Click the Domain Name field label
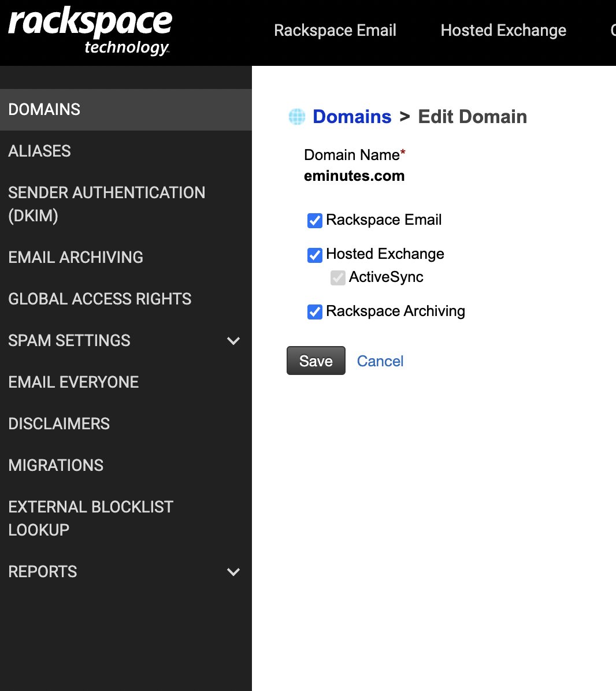This screenshot has width=616, height=691. click(354, 155)
